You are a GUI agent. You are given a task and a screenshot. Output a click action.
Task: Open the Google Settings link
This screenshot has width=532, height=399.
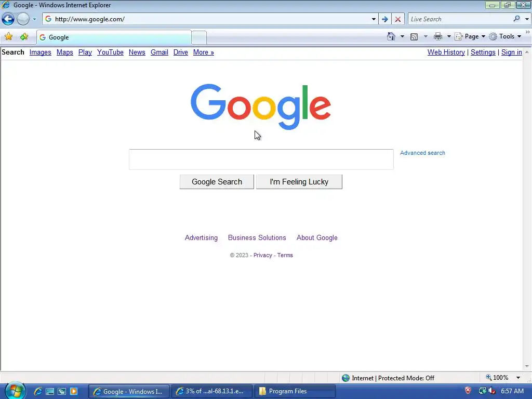coord(483,52)
